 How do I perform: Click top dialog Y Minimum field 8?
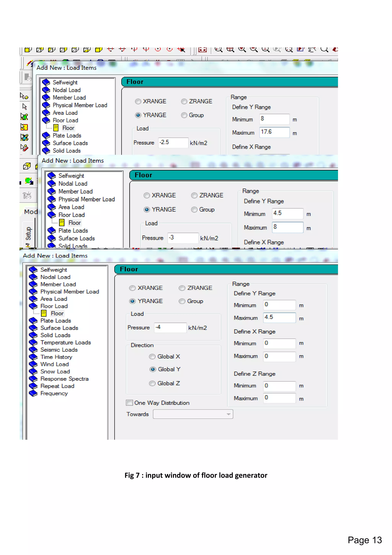tap(274, 119)
